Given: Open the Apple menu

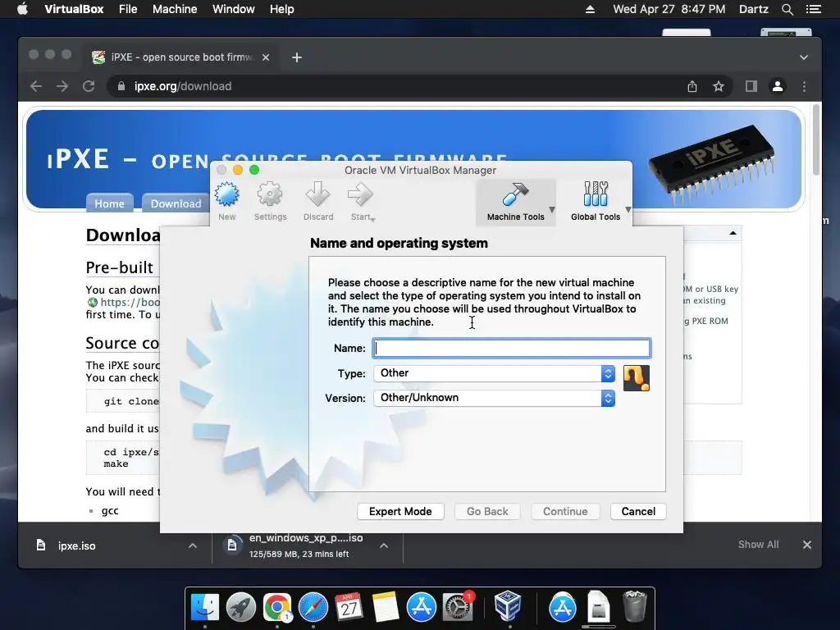Looking at the screenshot, I should tap(22, 9).
